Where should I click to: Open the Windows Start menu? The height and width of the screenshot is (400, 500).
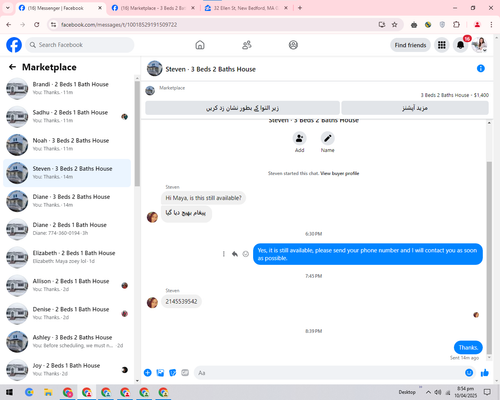coord(9,392)
